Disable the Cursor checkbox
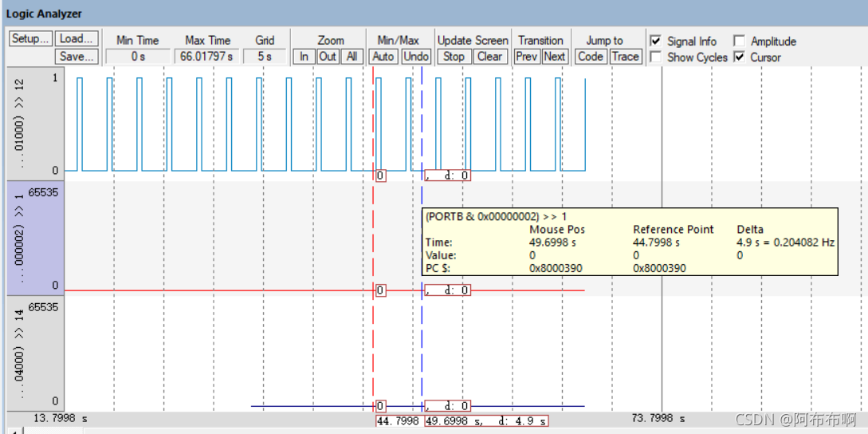 click(x=739, y=57)
